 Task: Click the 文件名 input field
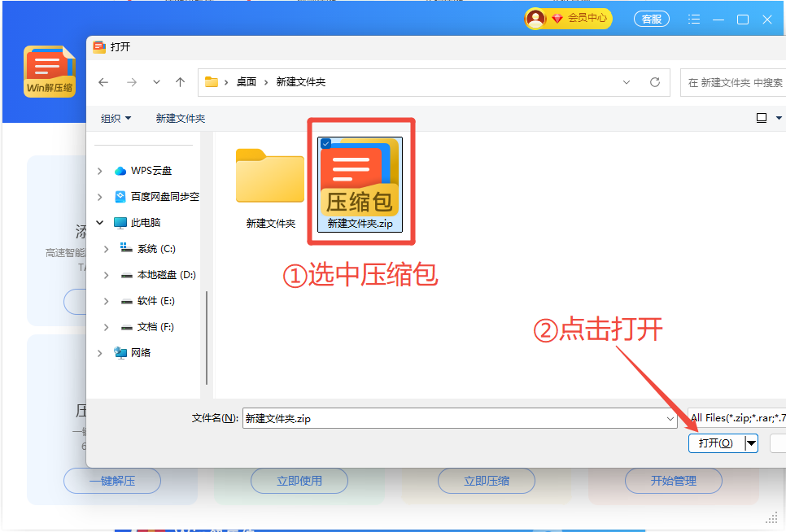click(x=452, y=418)
